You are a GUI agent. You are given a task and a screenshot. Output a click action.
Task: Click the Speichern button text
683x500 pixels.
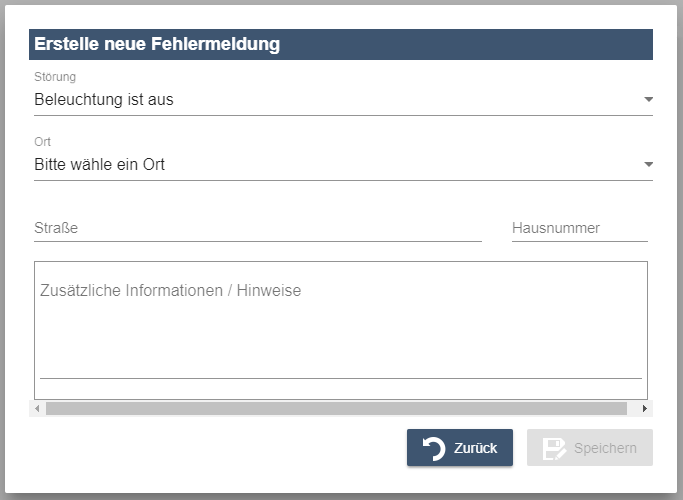[x=605, y=448]
